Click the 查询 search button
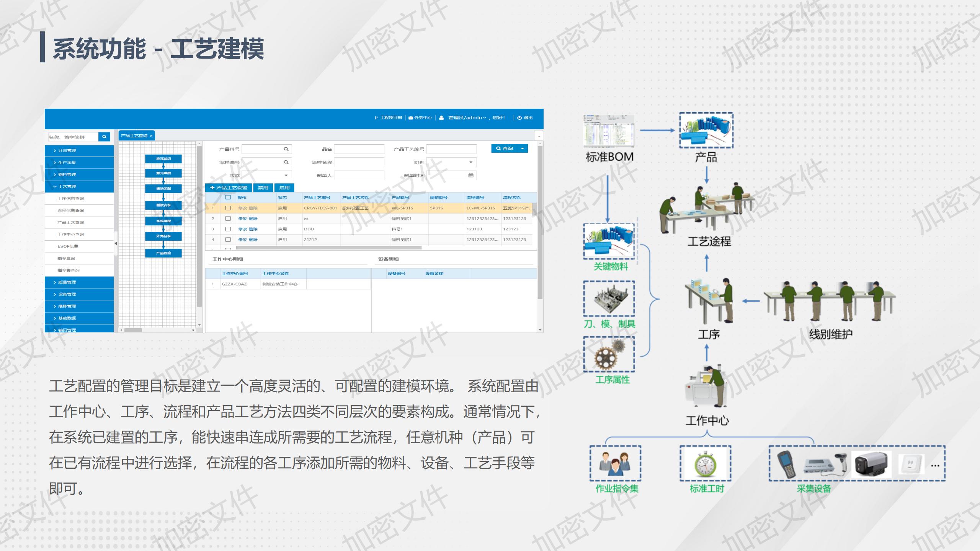The width and height of the screenshot is (980, 551). pyautogui.click(x=504, y=148)
